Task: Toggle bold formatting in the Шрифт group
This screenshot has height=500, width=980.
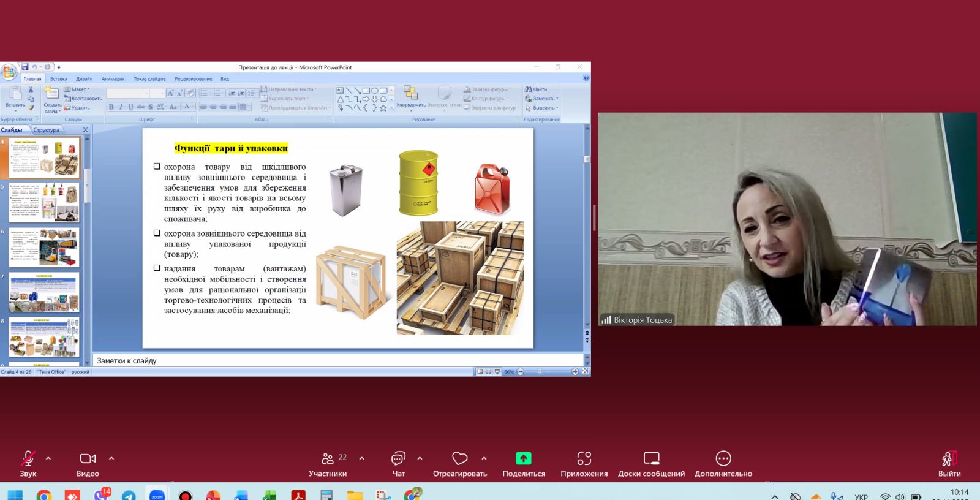Action: click(111, 107)
